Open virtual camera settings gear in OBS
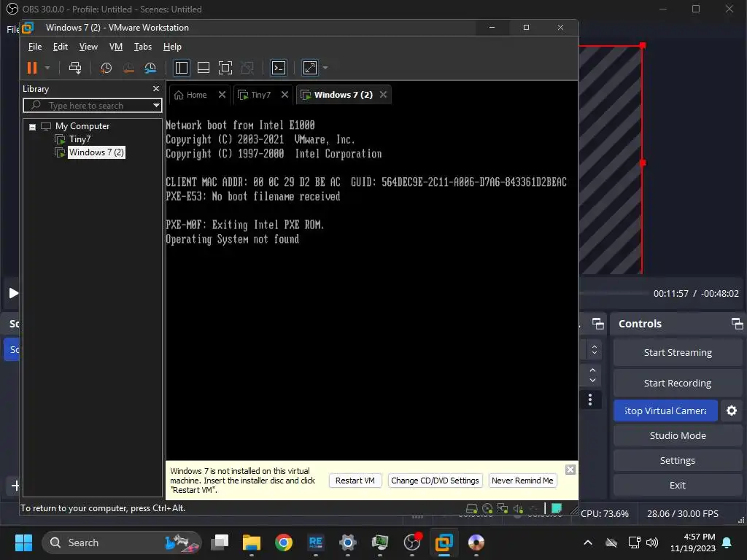747x560 pixels. (732, 411)
